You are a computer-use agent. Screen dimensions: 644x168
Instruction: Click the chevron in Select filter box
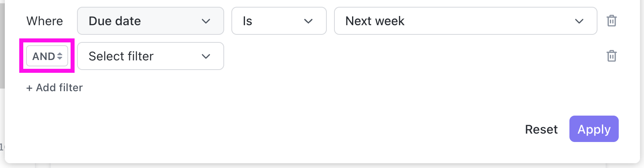206,56
